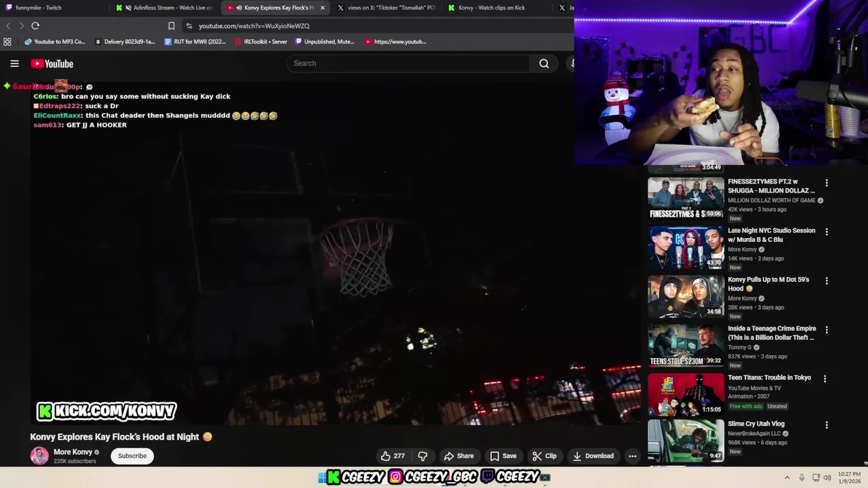Open options for Konvy Pulls Up to M Dot video
868x488 pixels.
[826, 281]
